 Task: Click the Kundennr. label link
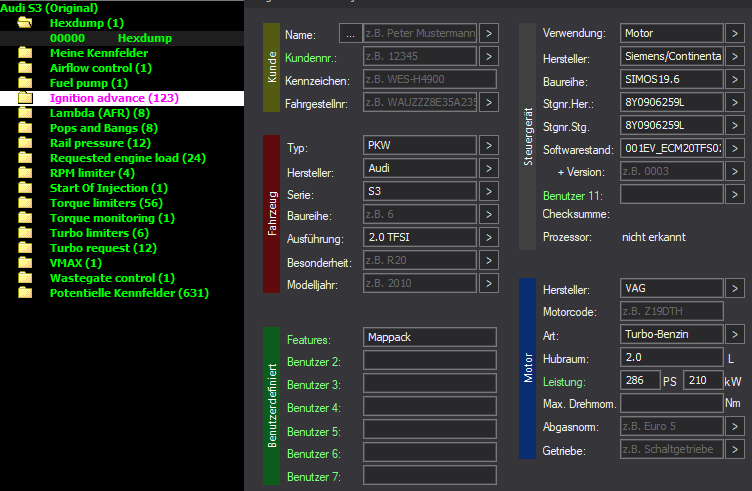[x=311, y=58]
